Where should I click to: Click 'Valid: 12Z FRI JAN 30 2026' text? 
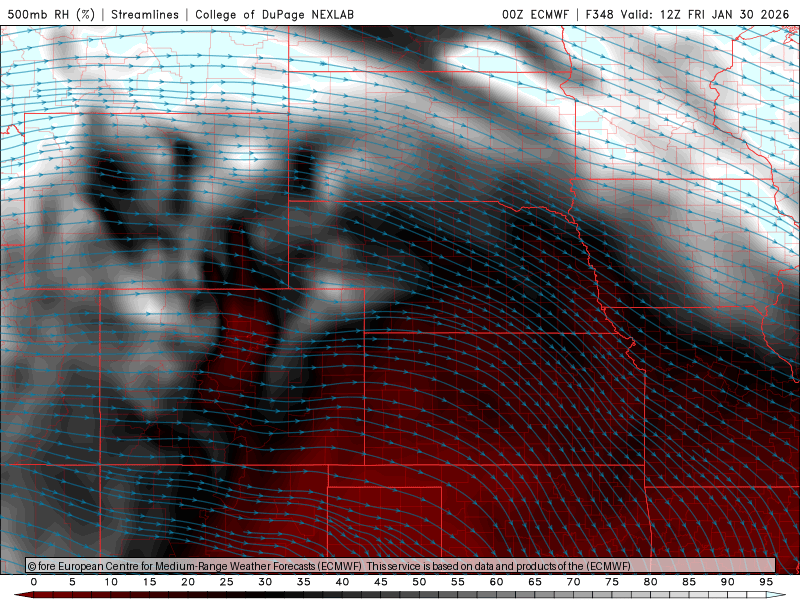[x=705, y=14]
